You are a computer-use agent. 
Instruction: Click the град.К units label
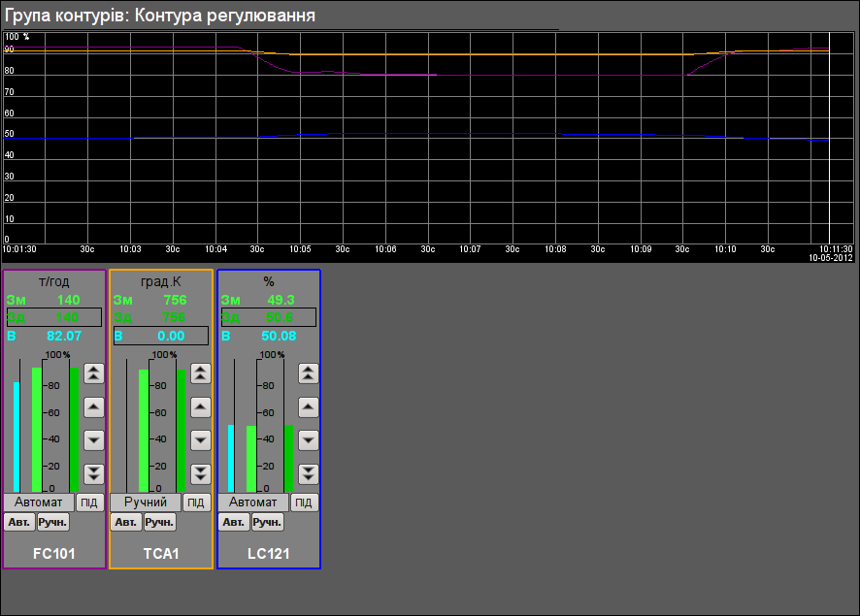[161, 281]
